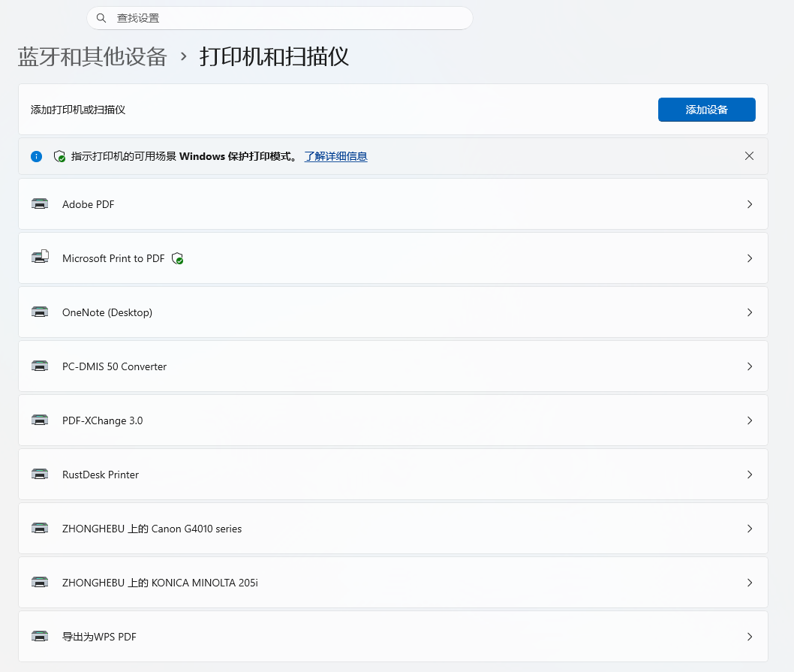The width and height of the screenshot is (794, 672).
Task: Select the Adobe PDF text label
Action: pyautogui.click(x=88, y=204)
